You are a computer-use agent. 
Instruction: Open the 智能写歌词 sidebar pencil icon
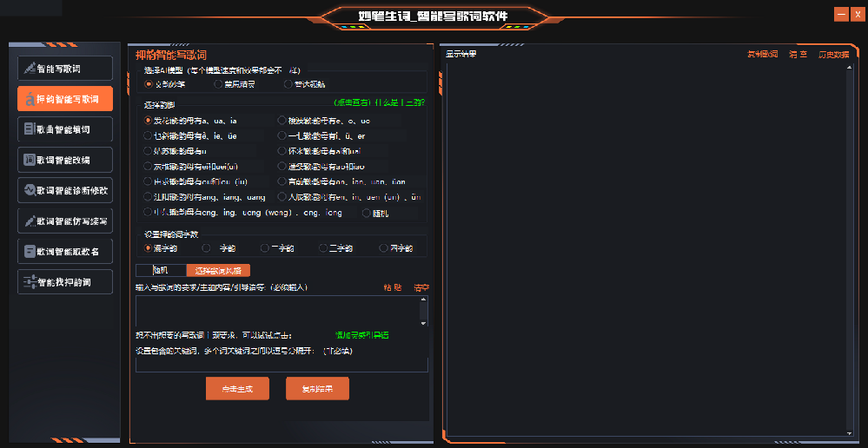[x=30, y=69]
